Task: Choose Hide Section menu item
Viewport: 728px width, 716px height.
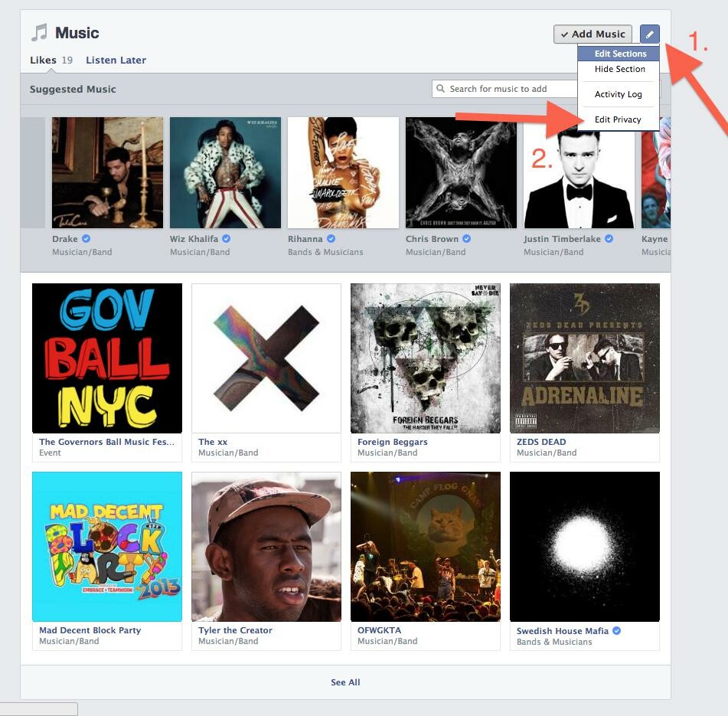Action: (x=619, y=69)
